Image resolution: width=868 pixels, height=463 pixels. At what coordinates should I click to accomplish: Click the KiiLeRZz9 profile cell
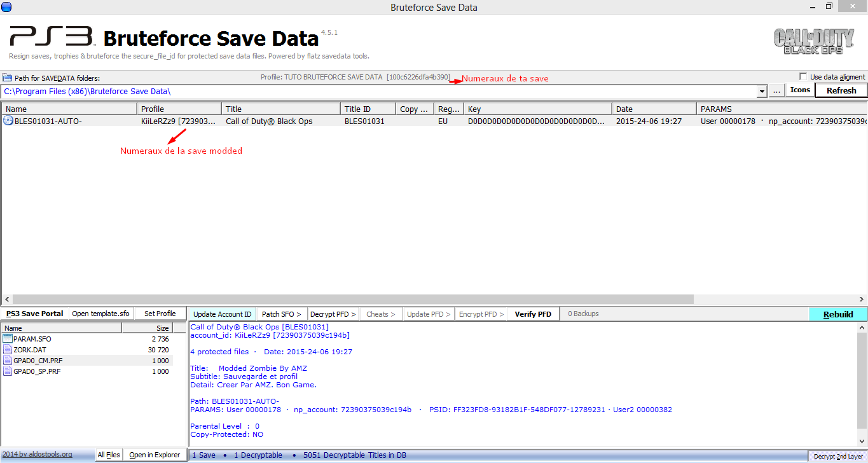(178, 121)
